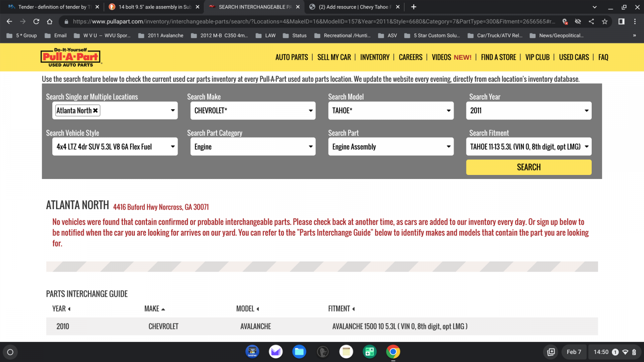Sort interchange guide by MODEL

248,309
